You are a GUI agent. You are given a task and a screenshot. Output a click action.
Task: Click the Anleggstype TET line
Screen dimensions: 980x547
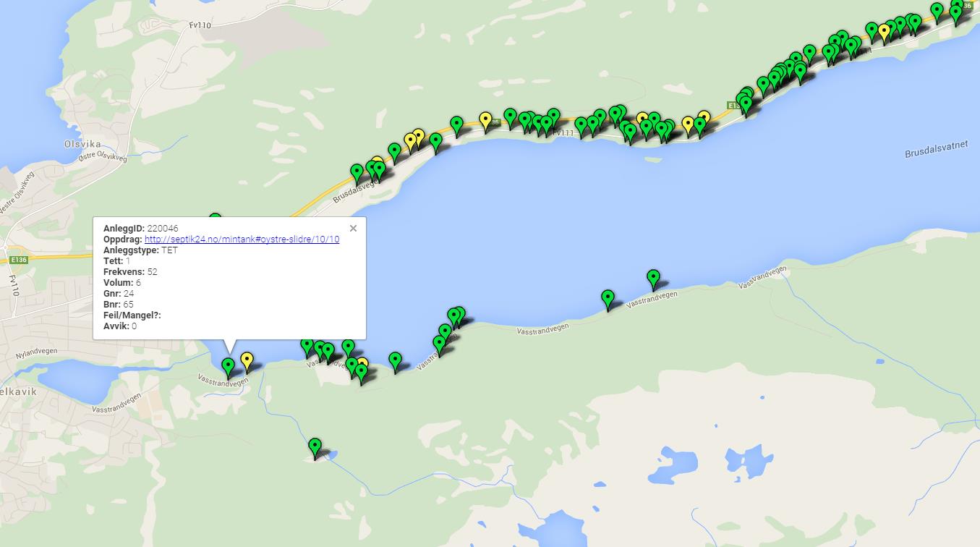tap(140, 250)
